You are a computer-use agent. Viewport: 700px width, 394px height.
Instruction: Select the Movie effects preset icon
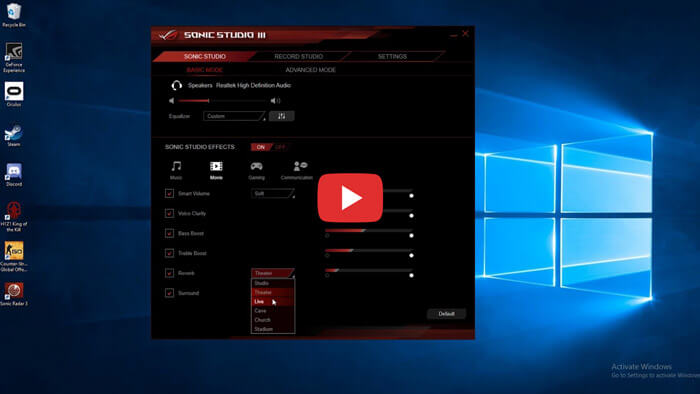[x=216, y=166]
